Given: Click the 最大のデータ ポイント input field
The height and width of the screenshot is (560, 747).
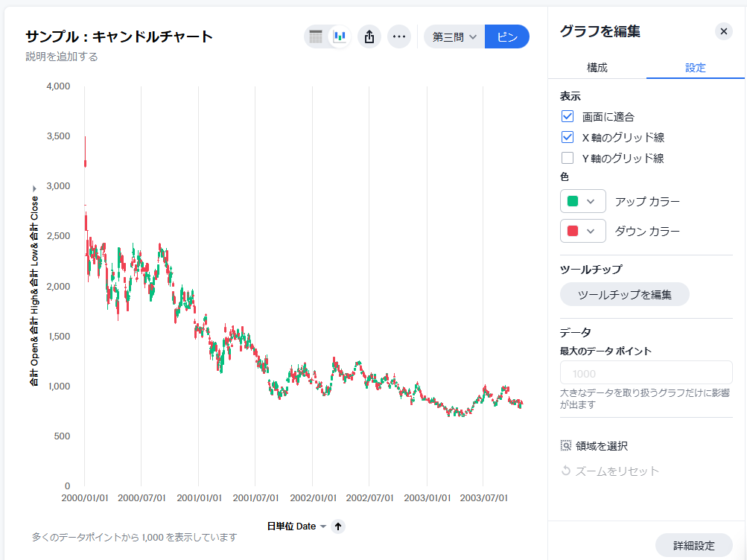Looking at the screenshot, I should click(x=646, y=373).
